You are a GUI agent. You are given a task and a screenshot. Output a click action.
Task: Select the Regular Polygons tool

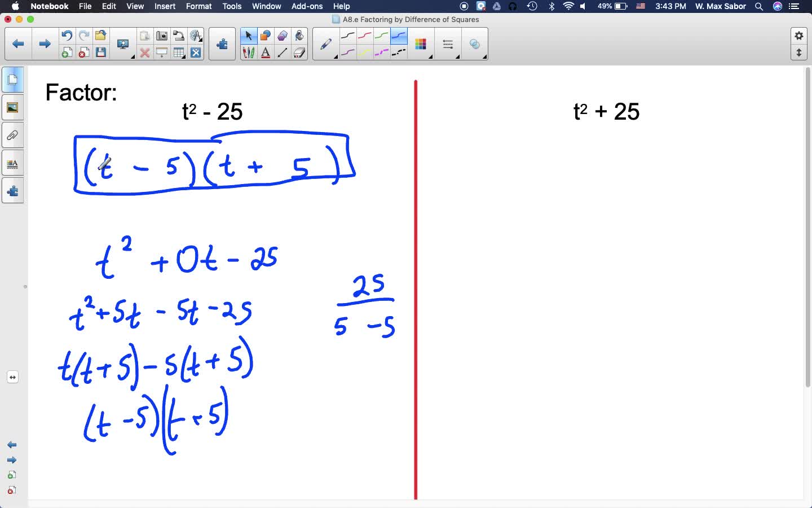(x=282, y=36)
